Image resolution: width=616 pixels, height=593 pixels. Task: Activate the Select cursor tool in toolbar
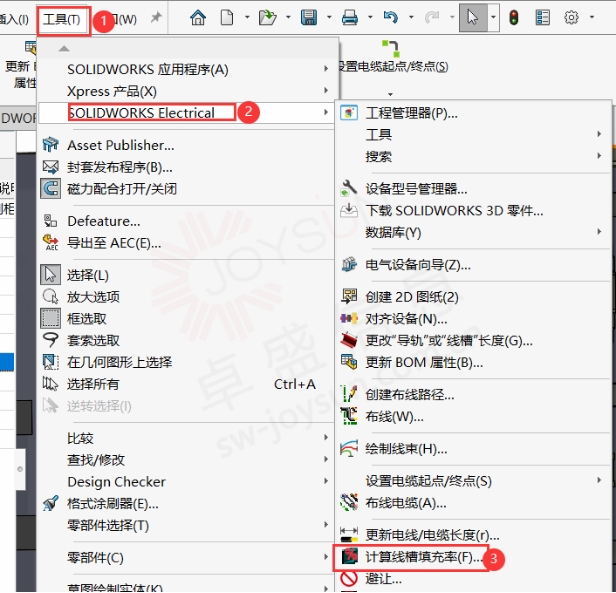pos(473,18)
